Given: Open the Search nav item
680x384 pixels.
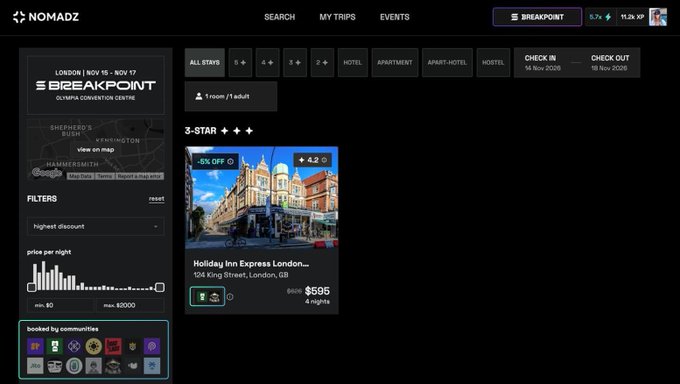Looking at the screenshot, I should [279, 17].
